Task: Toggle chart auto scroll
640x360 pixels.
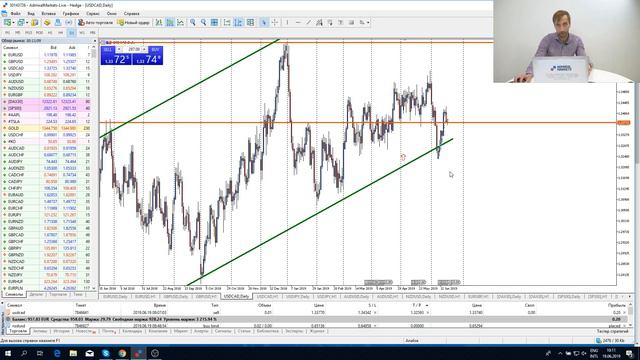Action: (227, 22)
